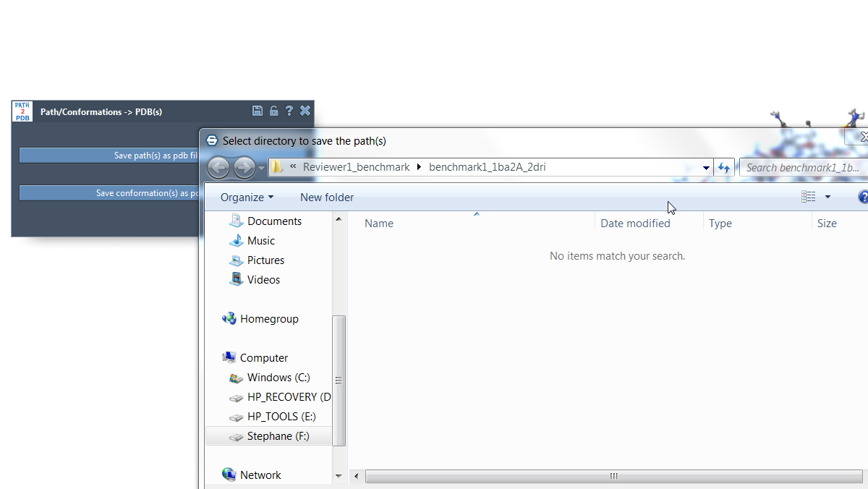Click the horizontal scrollbar thumb in file list
Viewport: 868px width, 489px height.
(613, 476)
